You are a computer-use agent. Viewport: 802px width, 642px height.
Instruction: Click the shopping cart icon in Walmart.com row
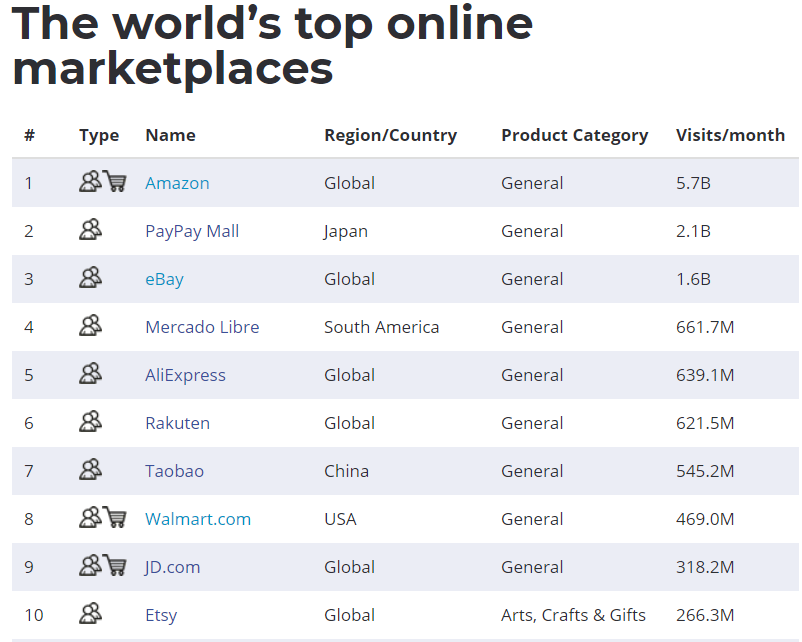click(115, 517)
